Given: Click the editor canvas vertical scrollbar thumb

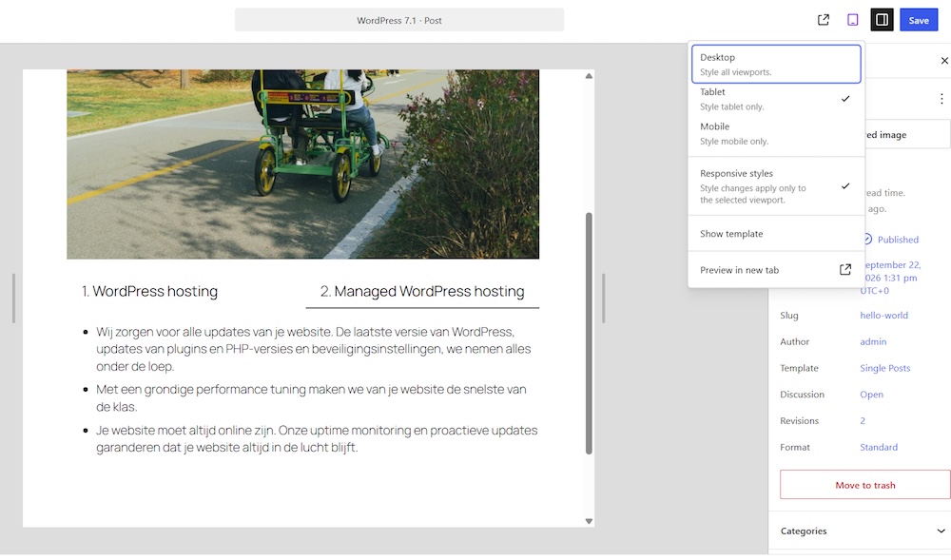Looking at the screenshot, I should 589,333.
